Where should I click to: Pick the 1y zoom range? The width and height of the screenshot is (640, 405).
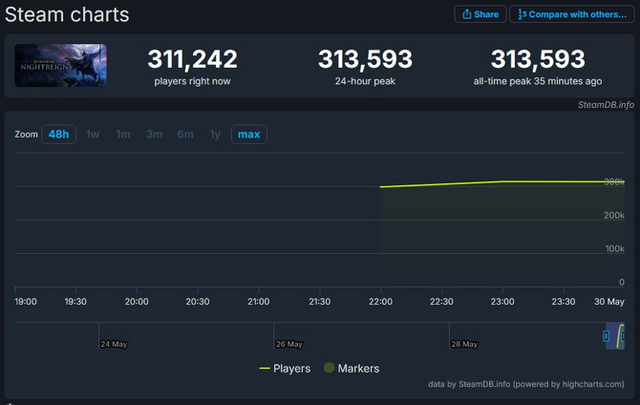215,134
